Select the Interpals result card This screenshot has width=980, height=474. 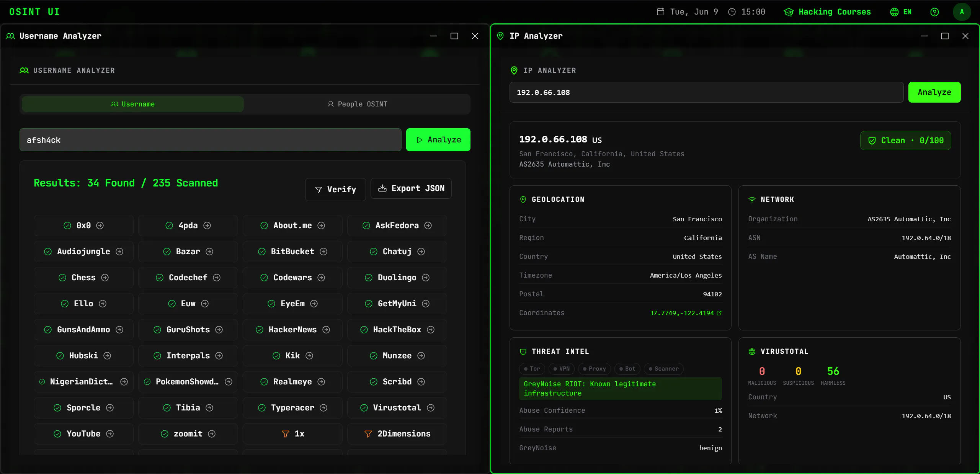click(188, 356)
